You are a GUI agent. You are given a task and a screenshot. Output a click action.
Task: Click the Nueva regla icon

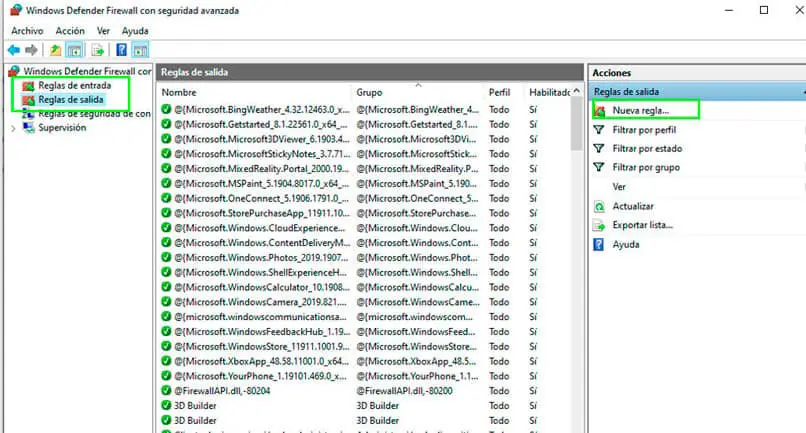click(599, 110)
